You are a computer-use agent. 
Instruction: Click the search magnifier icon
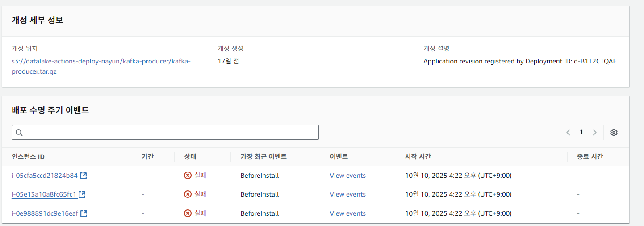click(x=19, y=133)
